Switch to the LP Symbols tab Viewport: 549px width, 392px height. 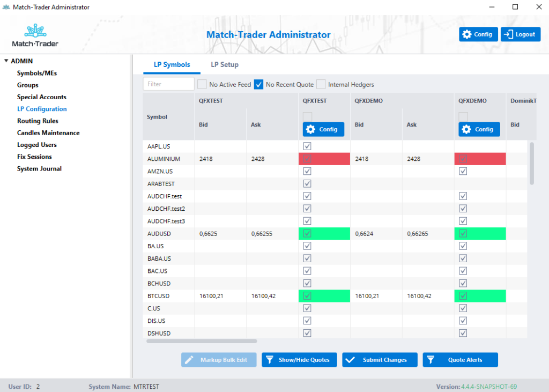(x=172, y=65)
